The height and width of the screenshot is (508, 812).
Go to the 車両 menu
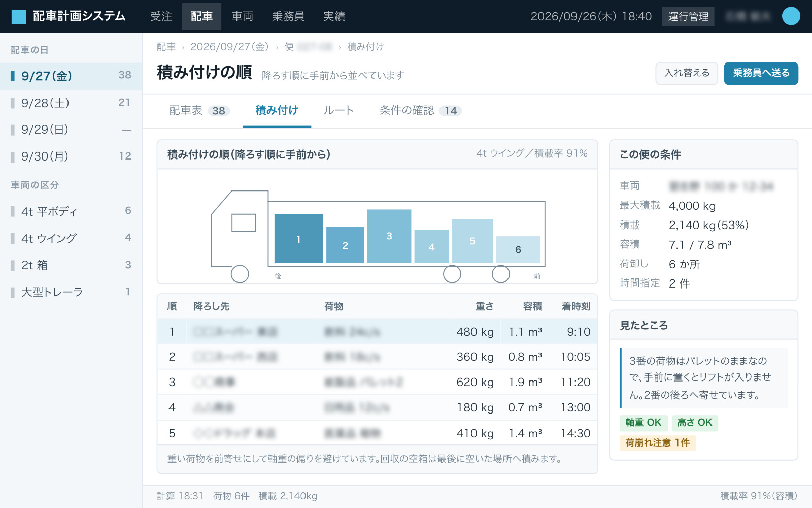tap(242, 16)
